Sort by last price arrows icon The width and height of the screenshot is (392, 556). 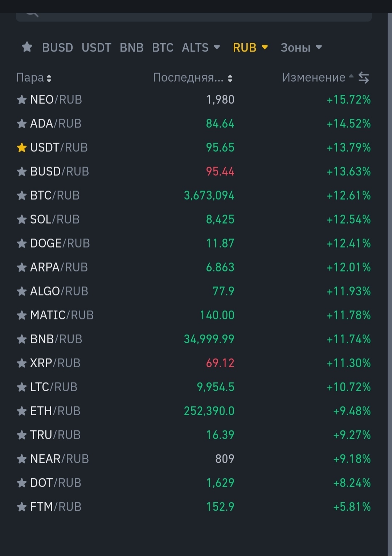click(x=230, y=78)
